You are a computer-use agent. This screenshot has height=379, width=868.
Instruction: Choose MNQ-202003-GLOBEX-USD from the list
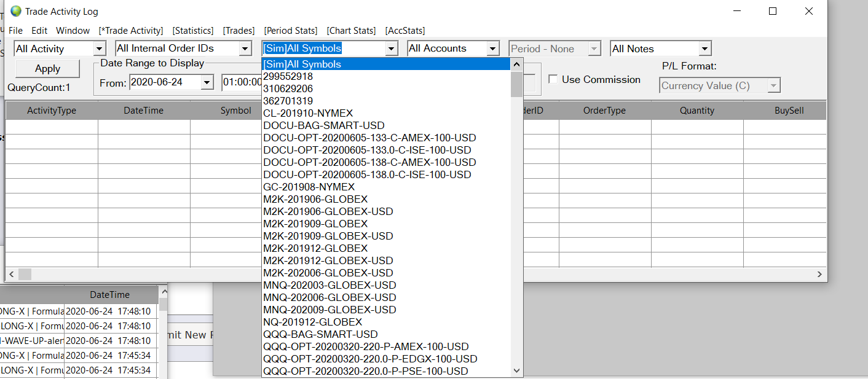386,285
